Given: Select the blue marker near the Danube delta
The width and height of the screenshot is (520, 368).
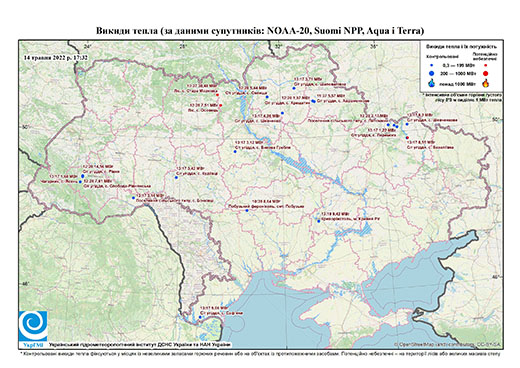Looking at the screenshot, I should (200, 317).
